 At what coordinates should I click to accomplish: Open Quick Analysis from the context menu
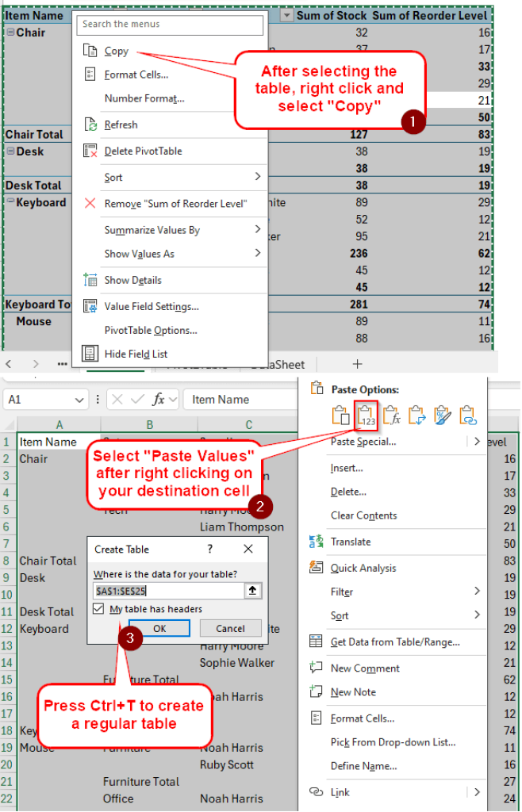[363, 568]
